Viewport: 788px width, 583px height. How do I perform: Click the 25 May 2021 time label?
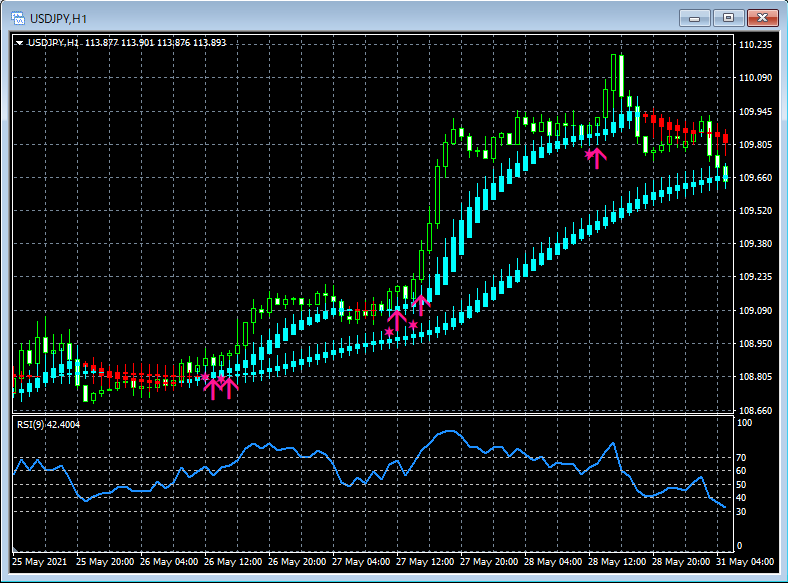39,562
